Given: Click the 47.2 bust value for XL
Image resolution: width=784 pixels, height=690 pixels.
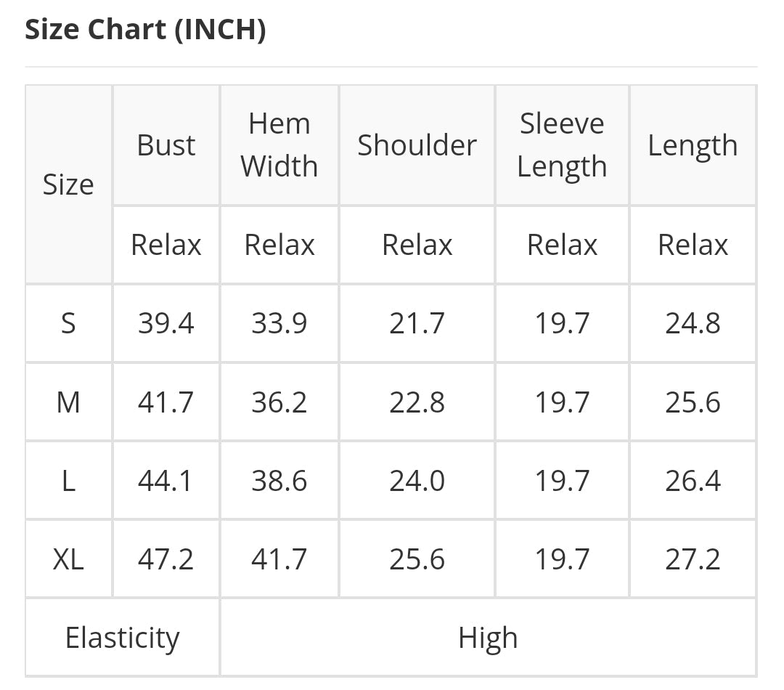Looking at the screenshot, I should pos(166,559).
